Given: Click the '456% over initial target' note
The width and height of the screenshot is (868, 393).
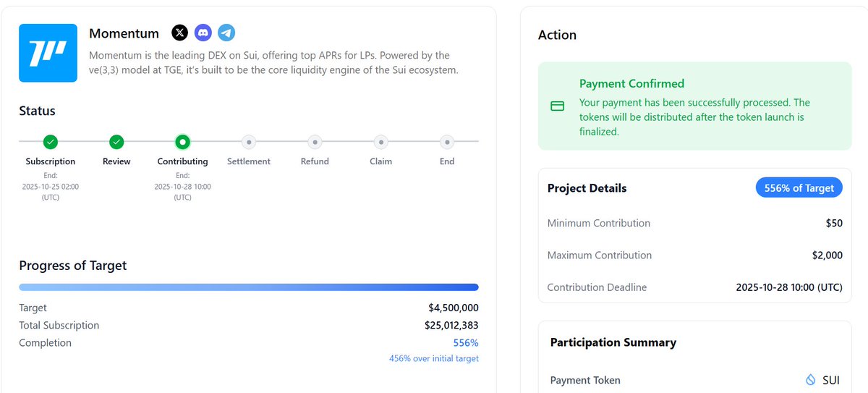Looking at the screenshot, I should point(434,358).
